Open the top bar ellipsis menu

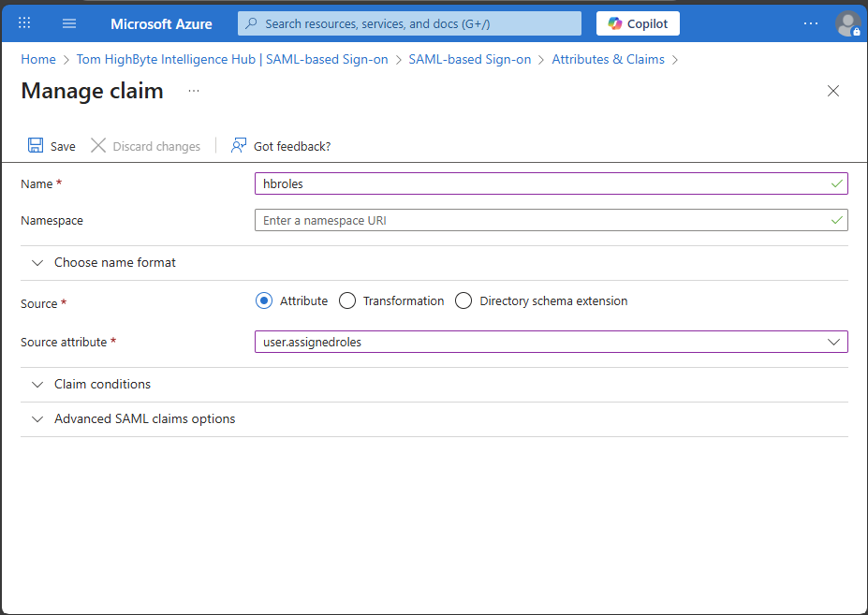point(811,23)
